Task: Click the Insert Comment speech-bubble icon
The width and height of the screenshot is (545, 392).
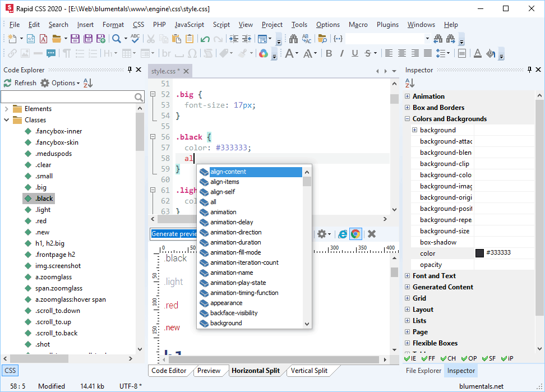Action: pos(51,53)
